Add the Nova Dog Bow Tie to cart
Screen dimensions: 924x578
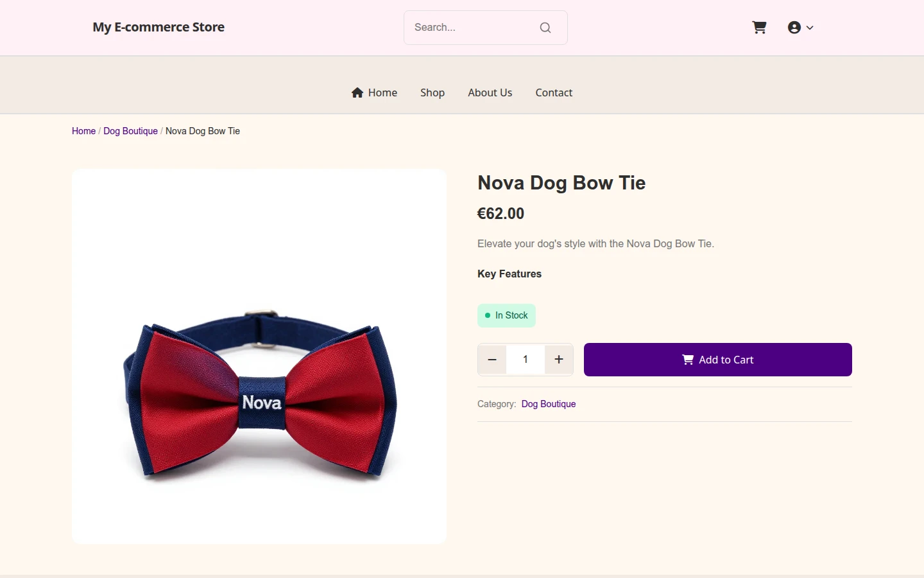click(x=718, y=360)
